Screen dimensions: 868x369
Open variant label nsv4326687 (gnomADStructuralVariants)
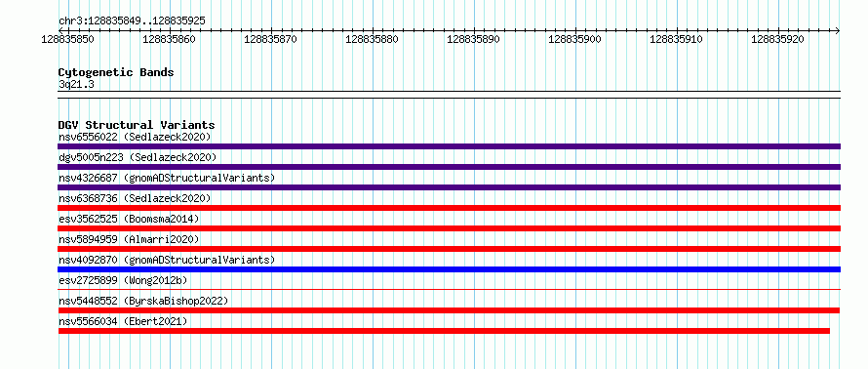pyautogui.click(x=167, y=178)
